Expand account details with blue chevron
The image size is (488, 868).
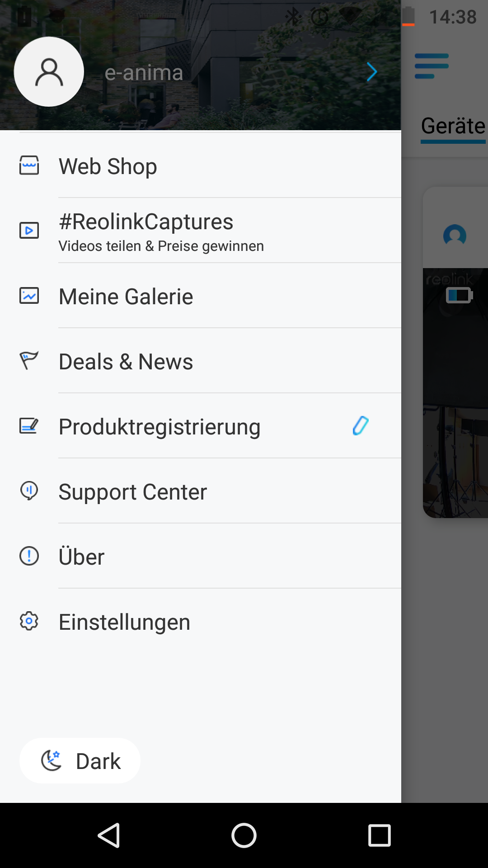pos(371,72)
